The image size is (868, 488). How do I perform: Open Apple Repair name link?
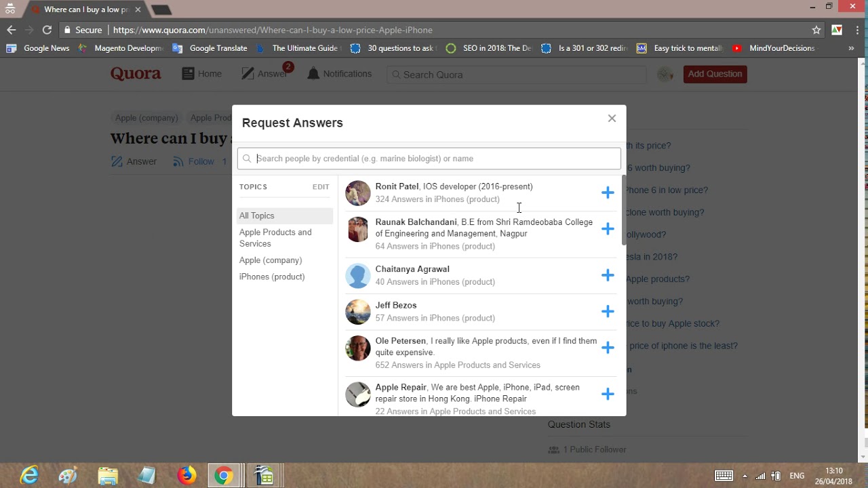[x=401, y=388]
